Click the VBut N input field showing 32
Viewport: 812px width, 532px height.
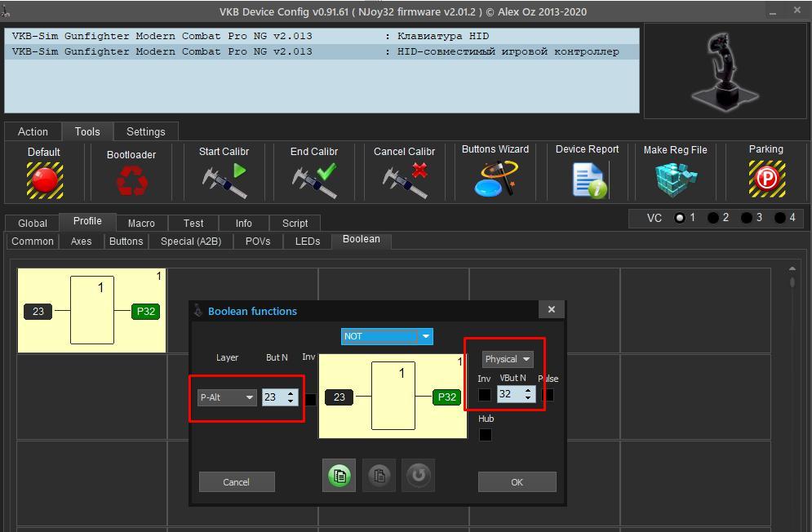(x=510, y=394)
